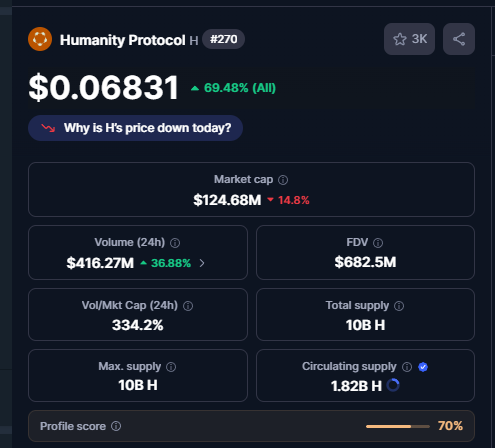Click the Vol/Mkt Cap (24h) info icon

pos(188,306)
